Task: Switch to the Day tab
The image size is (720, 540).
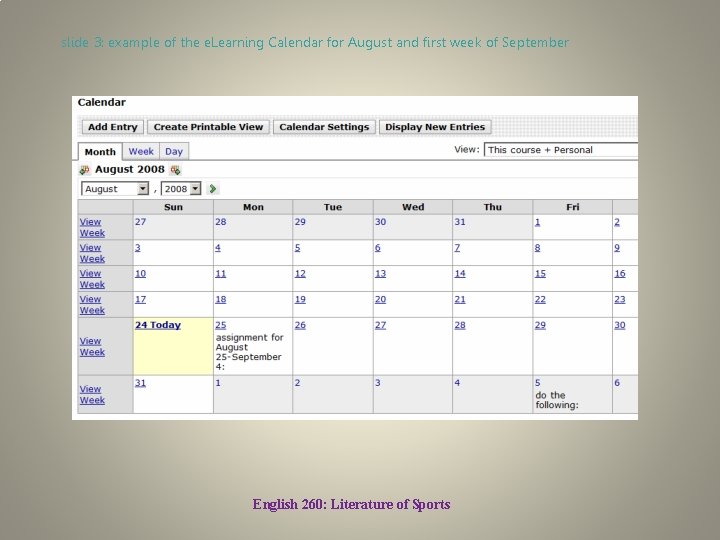Action: pos(174,151)
